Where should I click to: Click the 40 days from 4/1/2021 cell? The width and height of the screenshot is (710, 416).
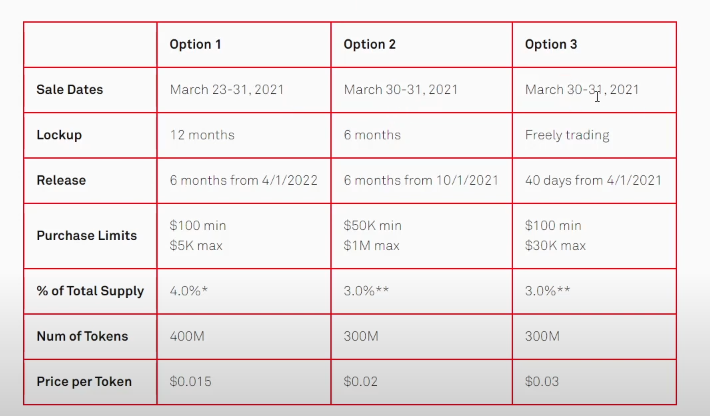coord(593,180)
